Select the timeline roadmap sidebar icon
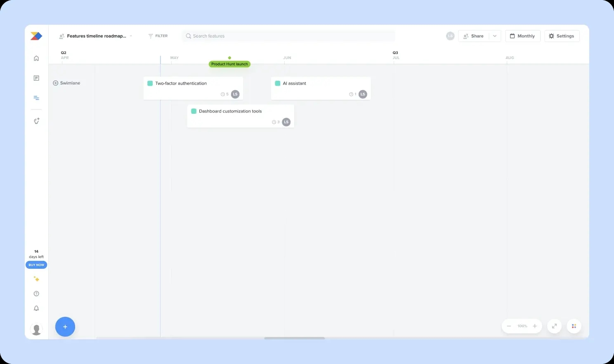This screenshot has width=614, height=364. pyautogui.click(x=36, y=98)
